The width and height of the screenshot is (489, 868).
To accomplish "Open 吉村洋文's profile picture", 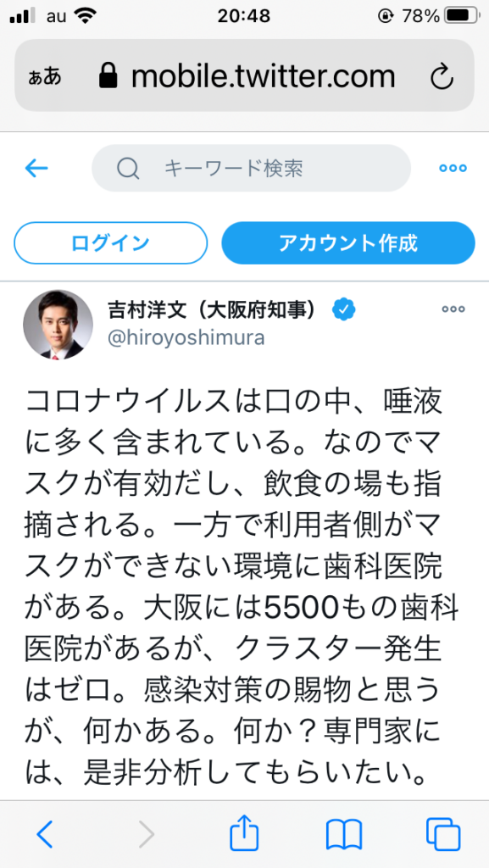I will tap(58, 325).
